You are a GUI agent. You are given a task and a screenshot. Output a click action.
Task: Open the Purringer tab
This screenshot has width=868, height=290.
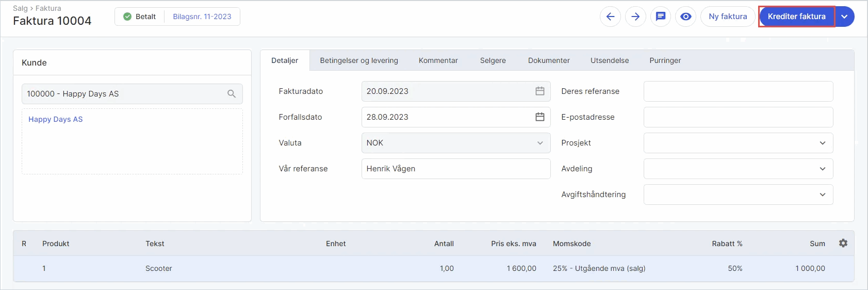(665, 60)
